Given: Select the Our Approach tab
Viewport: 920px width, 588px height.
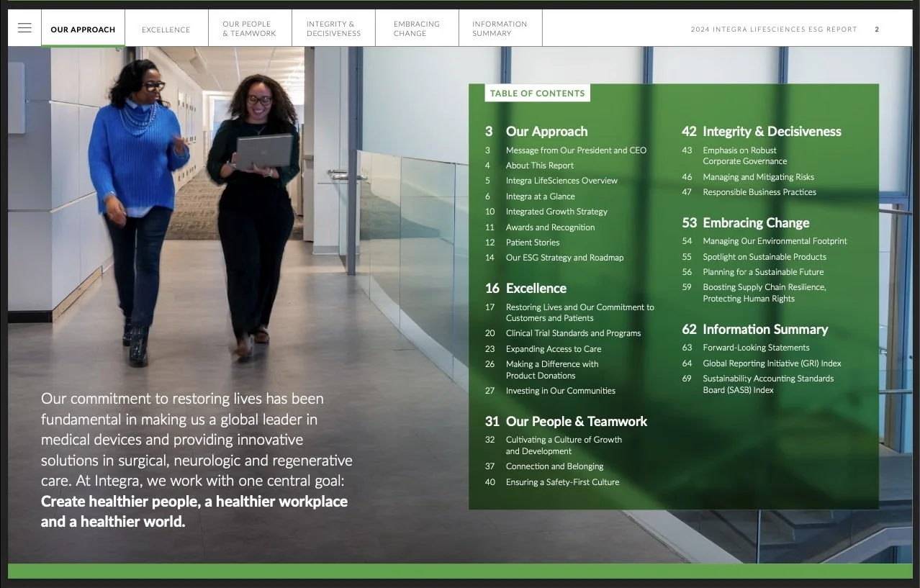Looking at the screenshot, I should point(83,29).
